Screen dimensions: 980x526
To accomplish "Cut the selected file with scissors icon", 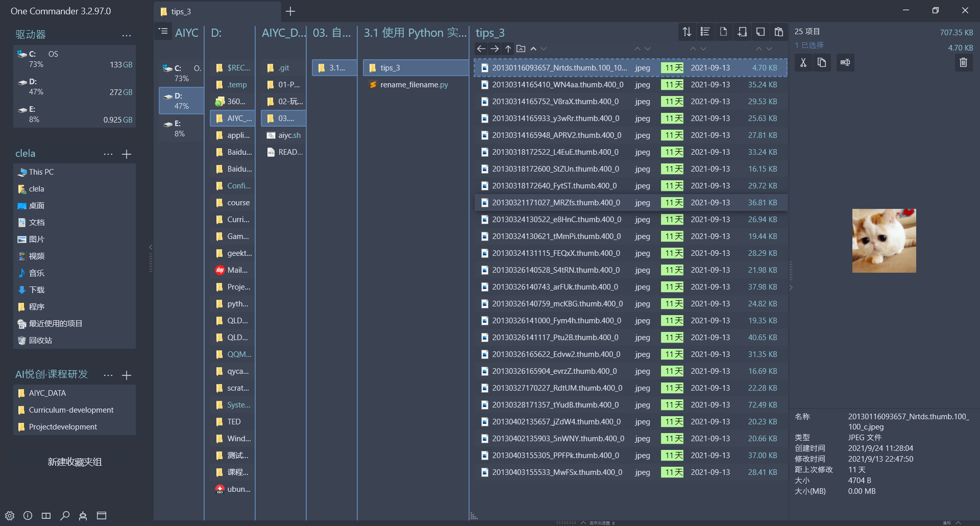I will 803,62.
